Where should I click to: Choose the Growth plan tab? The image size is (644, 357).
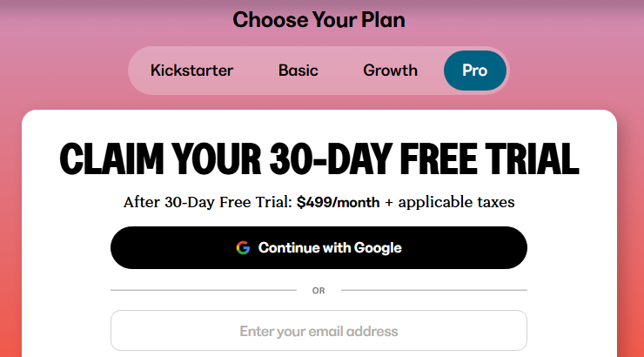391,71
